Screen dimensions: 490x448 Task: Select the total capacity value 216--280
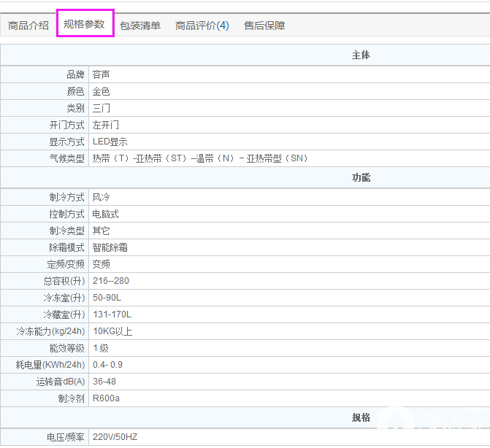pyautogui.click(x=111, y=281)
